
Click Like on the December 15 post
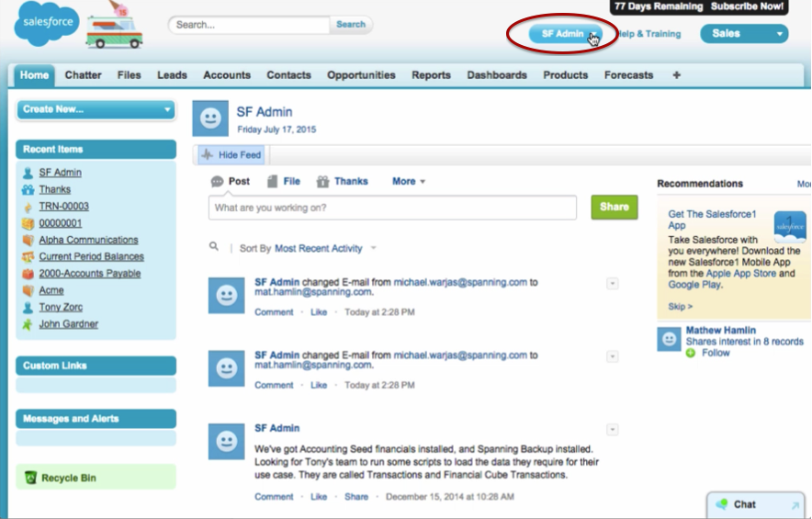(x=319, y=497)
